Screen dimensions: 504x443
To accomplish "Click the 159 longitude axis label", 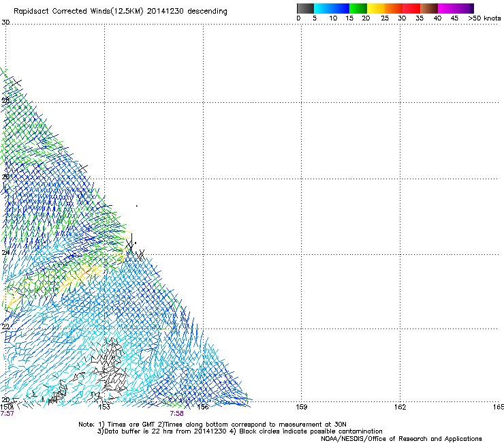I will [301, 407].
